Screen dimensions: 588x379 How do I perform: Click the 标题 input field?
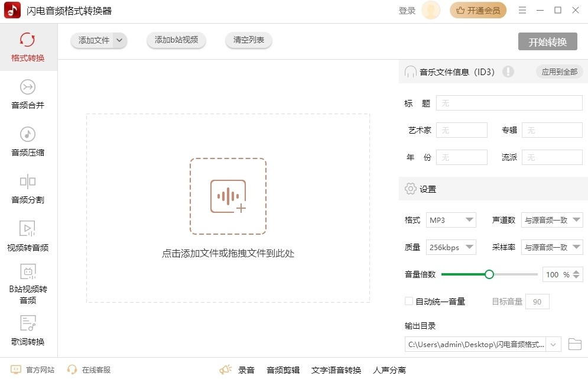click(x=508, y=102)
